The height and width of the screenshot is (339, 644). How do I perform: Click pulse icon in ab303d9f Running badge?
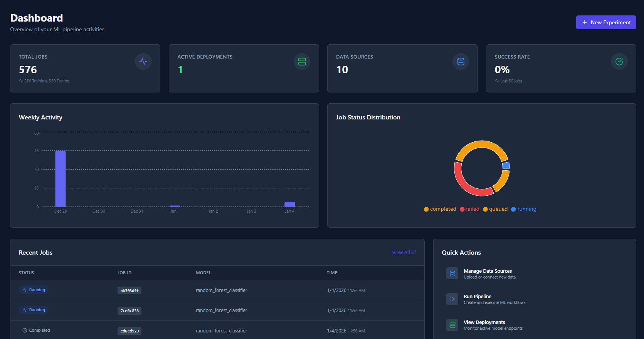tap(25, 290)
